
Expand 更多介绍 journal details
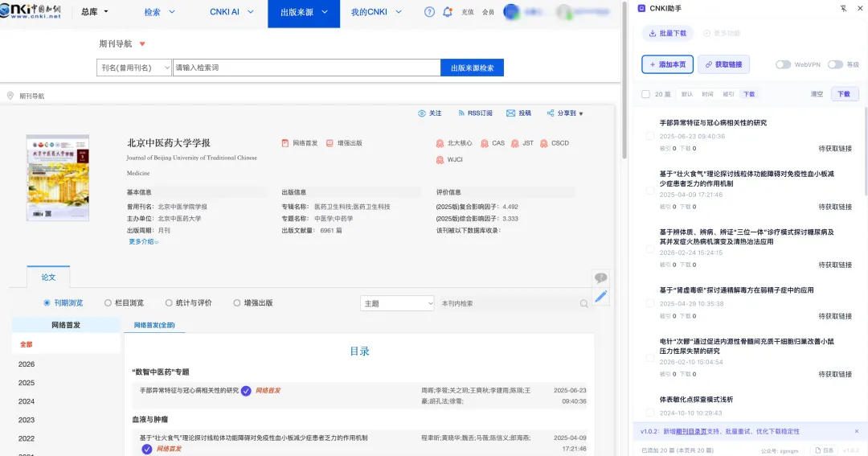click(143, 241)
